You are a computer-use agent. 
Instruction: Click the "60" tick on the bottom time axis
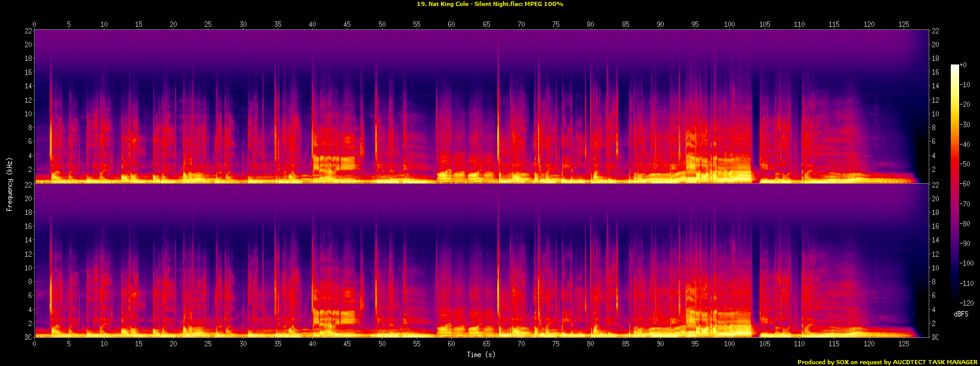click(x=452, y=344)
